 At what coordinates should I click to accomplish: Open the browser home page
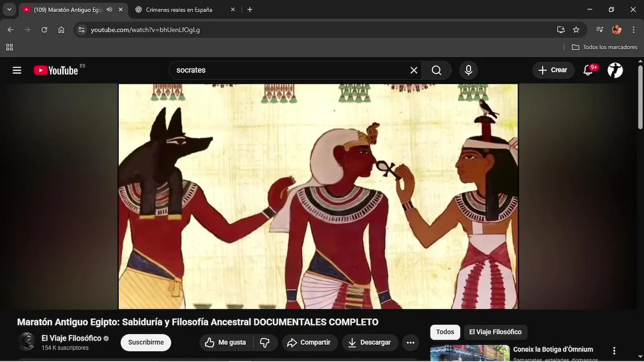click(x=61, y=30)
